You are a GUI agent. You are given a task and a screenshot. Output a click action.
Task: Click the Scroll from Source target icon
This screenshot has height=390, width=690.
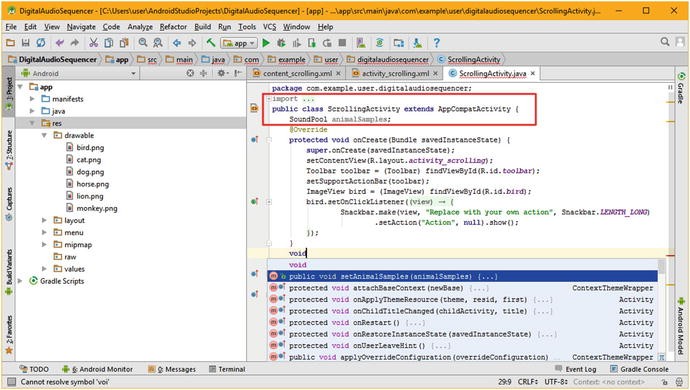190,73
